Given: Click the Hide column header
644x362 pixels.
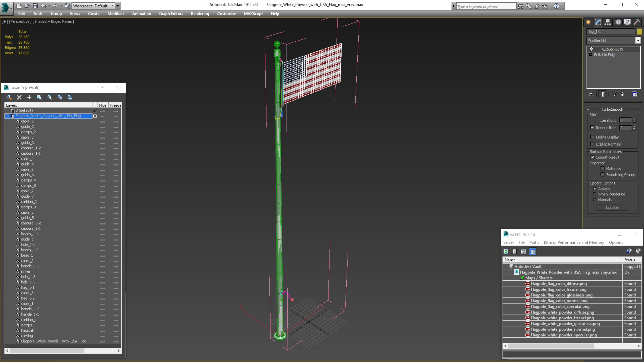Looking at the screenshot, I should (x=103, y=105).
